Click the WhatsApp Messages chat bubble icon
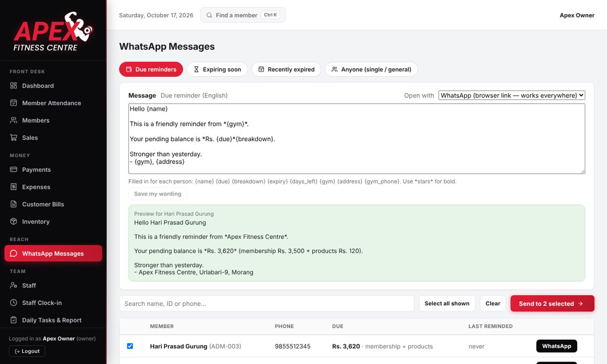The image size is (607, 364). click(14, 254)
